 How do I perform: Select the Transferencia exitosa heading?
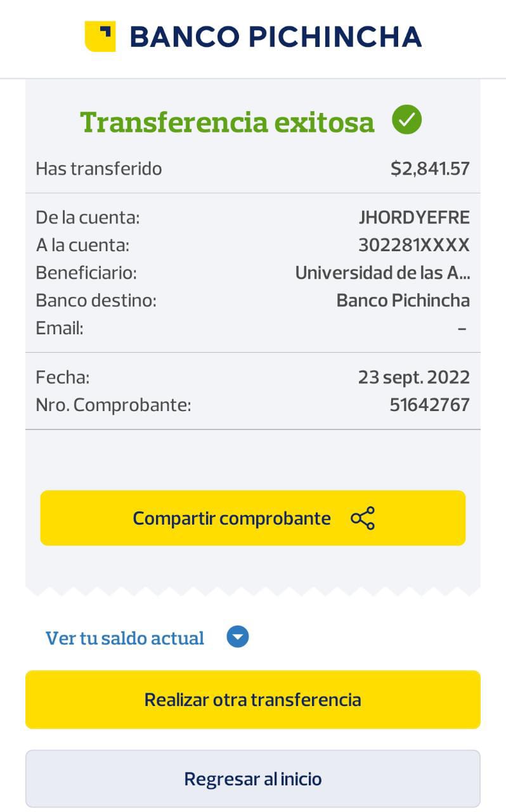click(227, 122)
